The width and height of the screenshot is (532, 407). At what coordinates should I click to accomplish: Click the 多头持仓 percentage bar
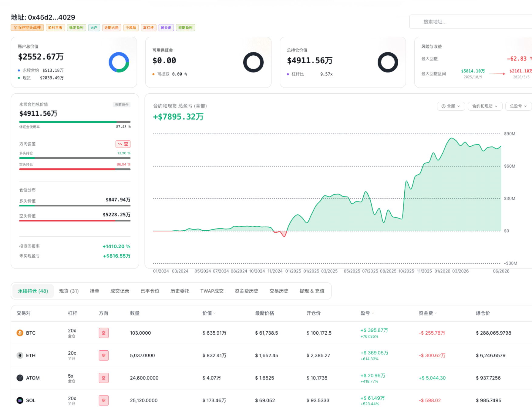point(75,158)
